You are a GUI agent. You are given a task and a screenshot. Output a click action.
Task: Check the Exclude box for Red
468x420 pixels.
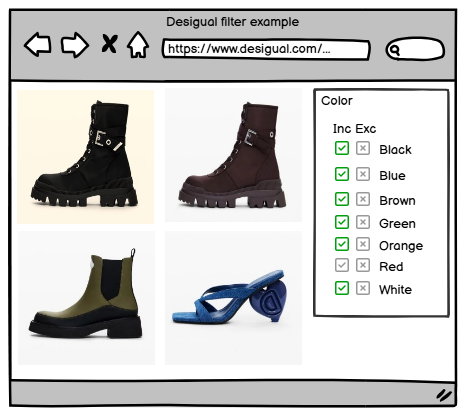[363, 265]
